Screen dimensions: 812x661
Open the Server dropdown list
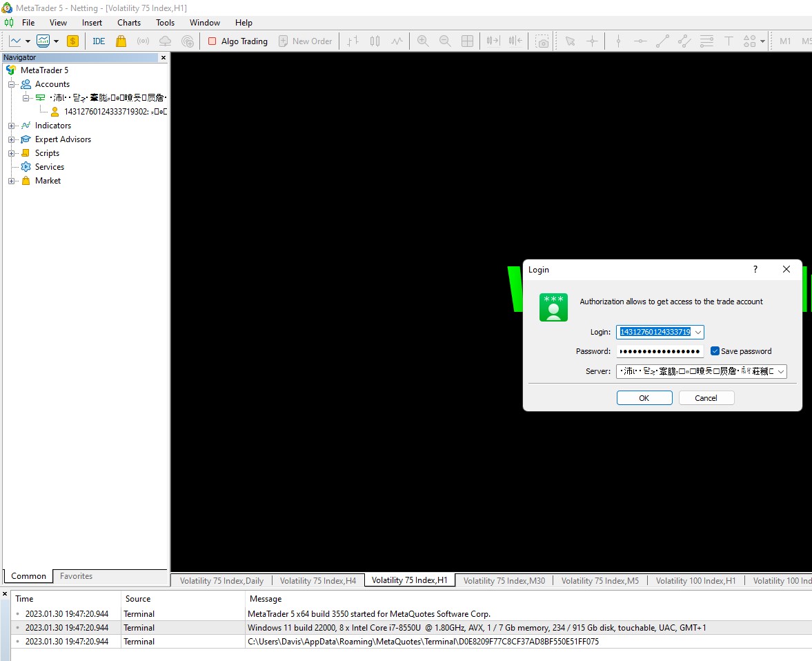pyautogui.click(x=780, y=371)
